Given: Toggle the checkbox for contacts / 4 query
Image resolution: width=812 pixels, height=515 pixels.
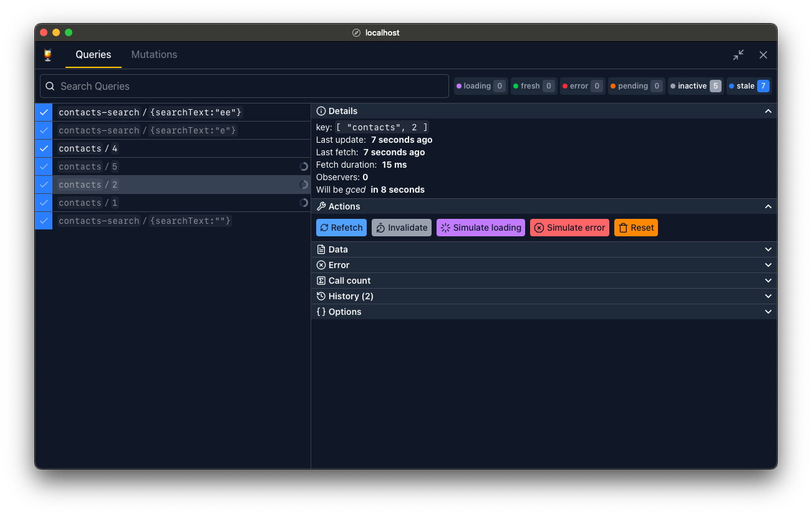Looking at the screenshot, I should (x=43, y=148).
